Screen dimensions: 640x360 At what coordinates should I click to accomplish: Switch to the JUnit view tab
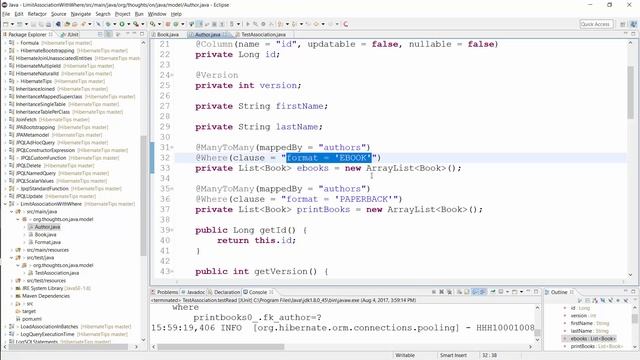click(70, 35)
